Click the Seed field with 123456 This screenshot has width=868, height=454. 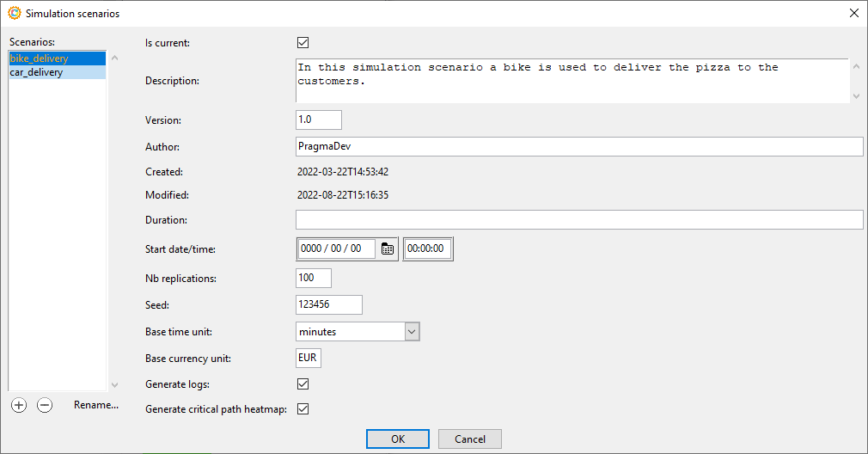coord(328,304)
